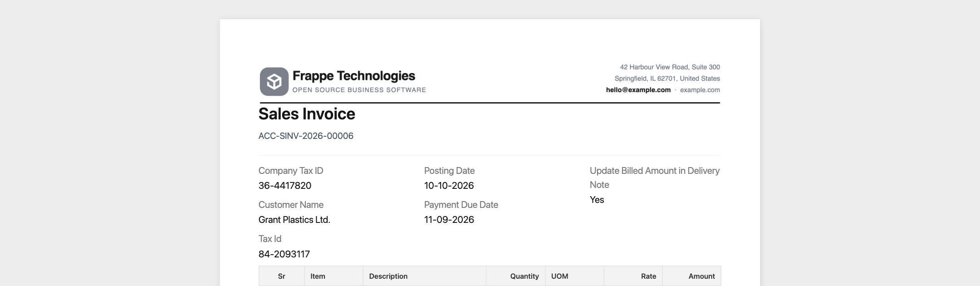This screenshot has height=286, width=980.
Task: Select customer Grant Plastics Ltd.
Action: tap(294, 220)
